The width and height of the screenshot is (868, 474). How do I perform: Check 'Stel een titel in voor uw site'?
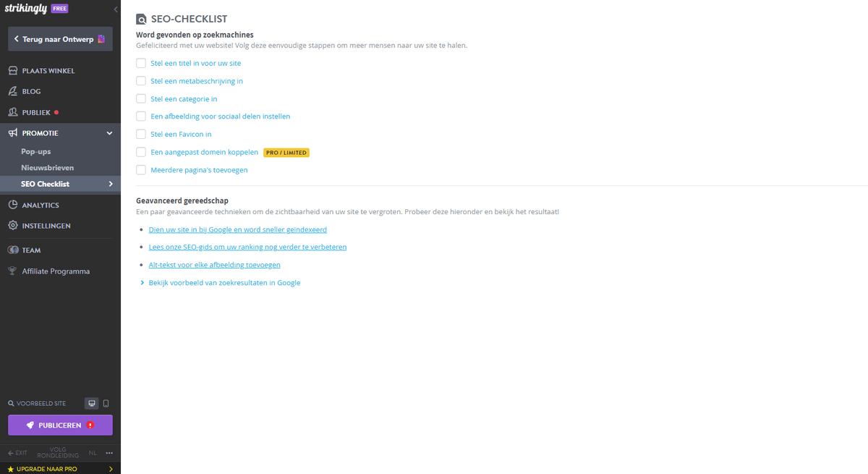pos(140,63)
